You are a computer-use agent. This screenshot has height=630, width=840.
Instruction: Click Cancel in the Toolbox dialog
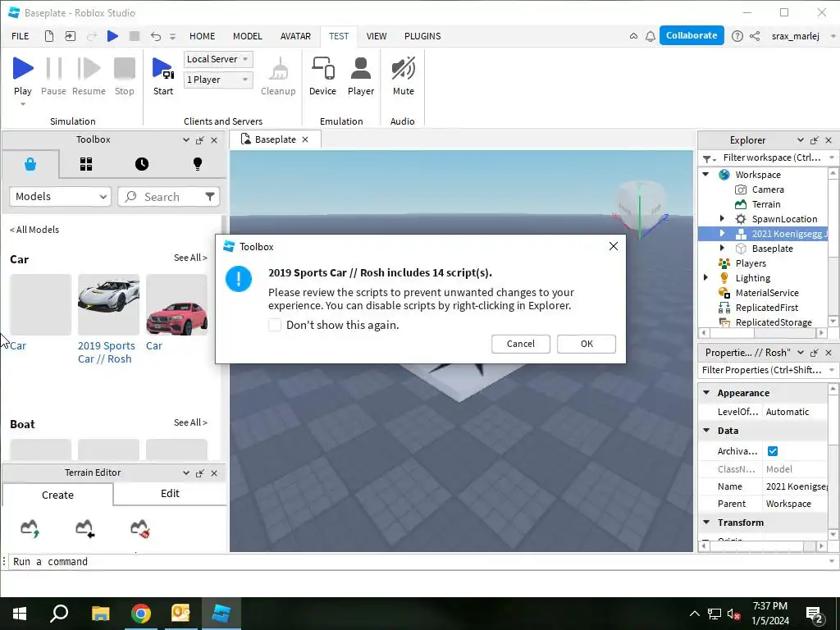(521, 344)
